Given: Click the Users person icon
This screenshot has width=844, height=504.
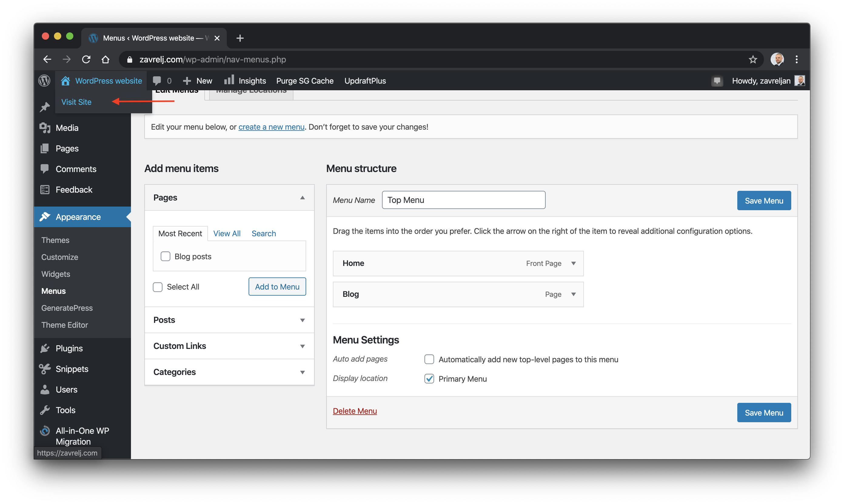Looking at the screenshot, I should pyautogui.click(x=45, y=389).
